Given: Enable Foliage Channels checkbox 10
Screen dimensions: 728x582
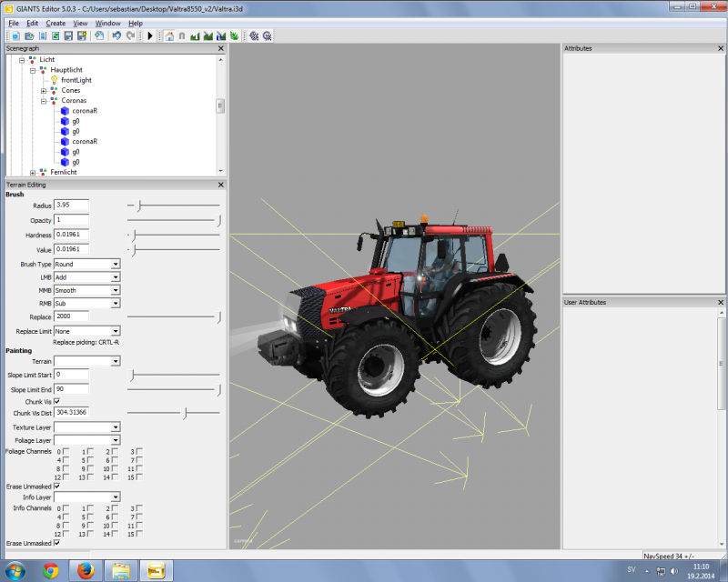Looking at the screenshot, I should 115,468.
